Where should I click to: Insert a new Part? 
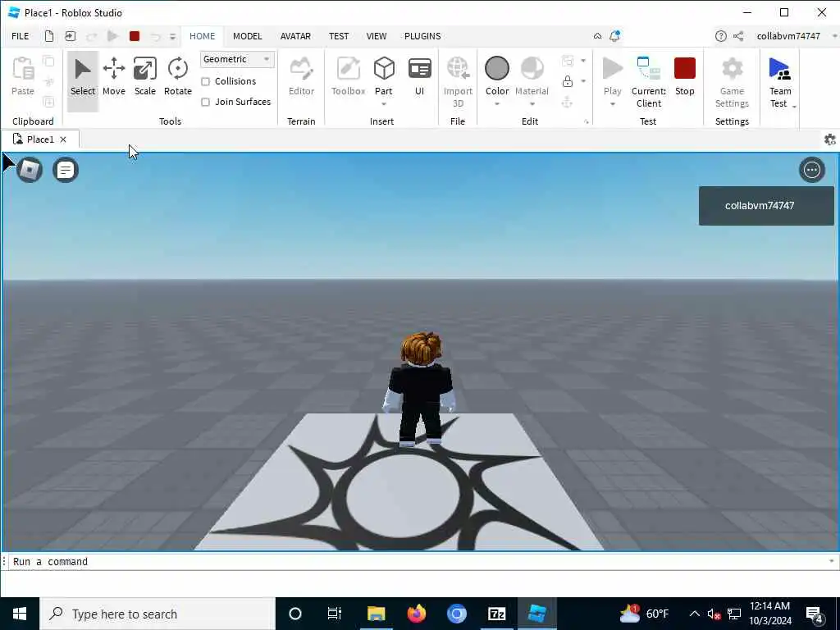coord(384,75)
